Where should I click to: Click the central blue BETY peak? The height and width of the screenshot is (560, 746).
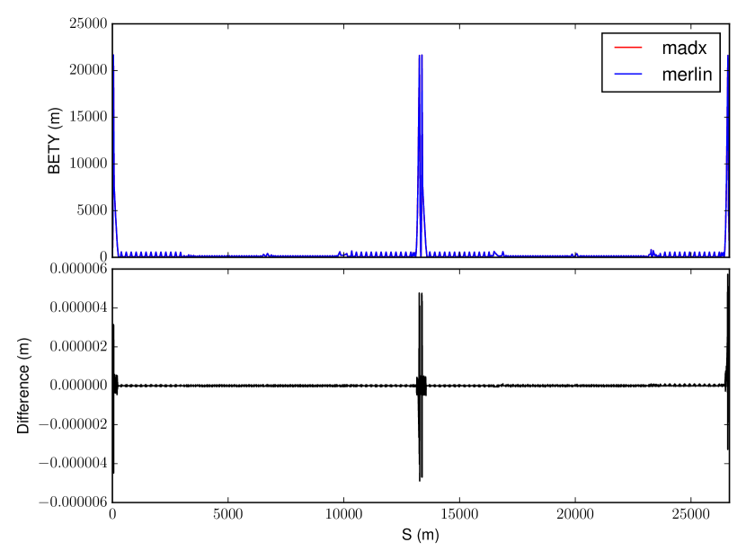coord(421,156)
